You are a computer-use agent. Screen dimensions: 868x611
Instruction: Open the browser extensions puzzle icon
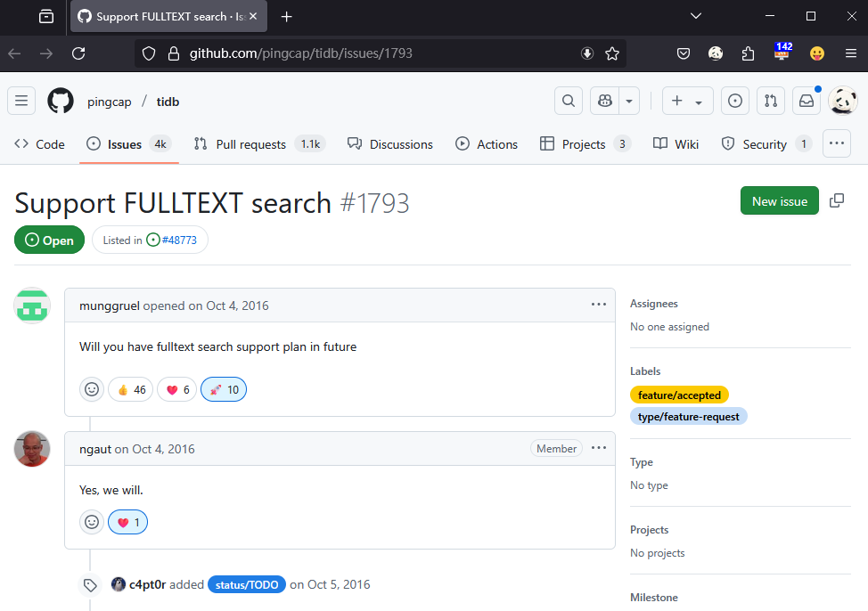748,53
